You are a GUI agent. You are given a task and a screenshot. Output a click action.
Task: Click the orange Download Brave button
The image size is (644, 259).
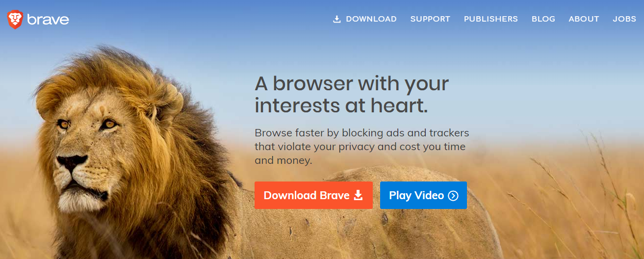coord(313,195)
